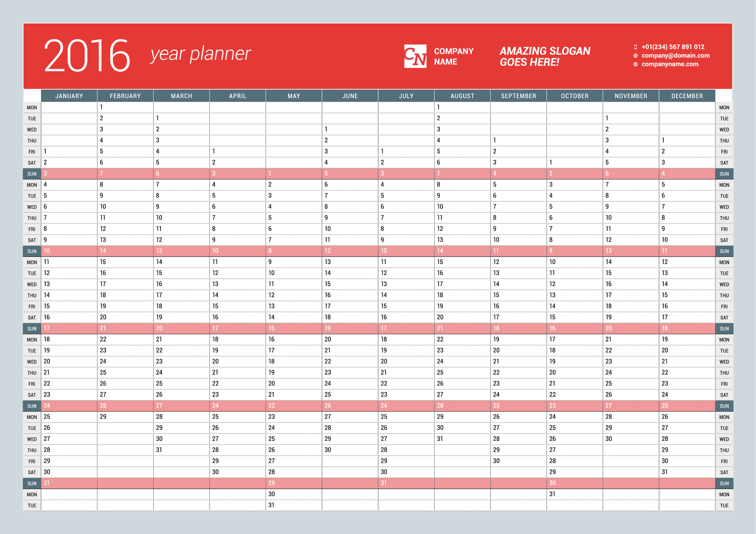This screenshot has height=534, width=756.
Task: Click the July 4 date cell
Action: pos(406,185)
